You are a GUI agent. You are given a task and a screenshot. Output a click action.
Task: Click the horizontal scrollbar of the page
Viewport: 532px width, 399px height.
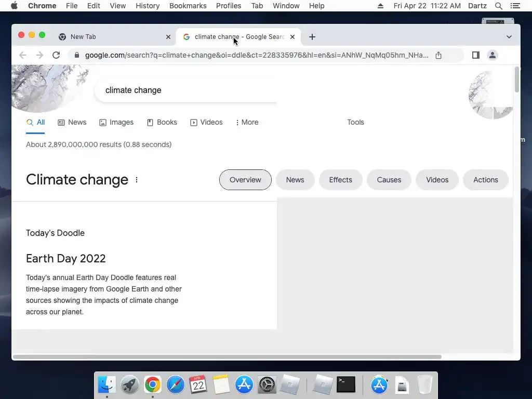[227, 357]
